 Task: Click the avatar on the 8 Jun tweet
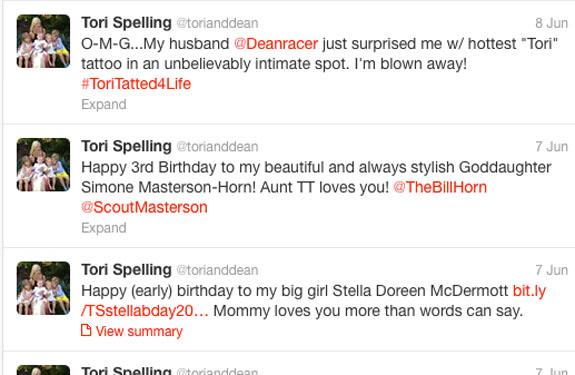(x=43, y=41)
